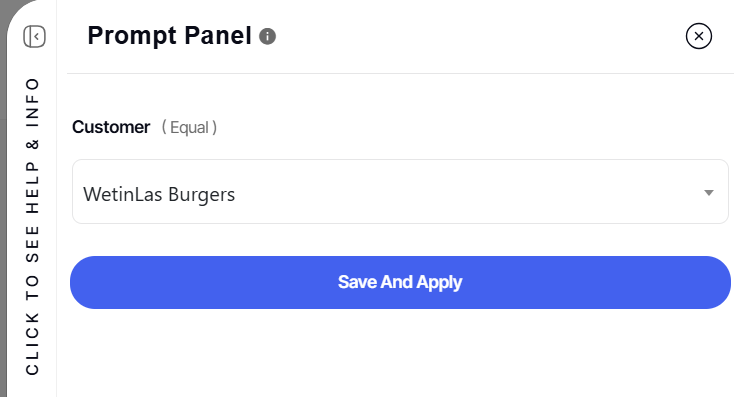
Task: Click the Prompt Panel title heading
Action: pos(169,36)
